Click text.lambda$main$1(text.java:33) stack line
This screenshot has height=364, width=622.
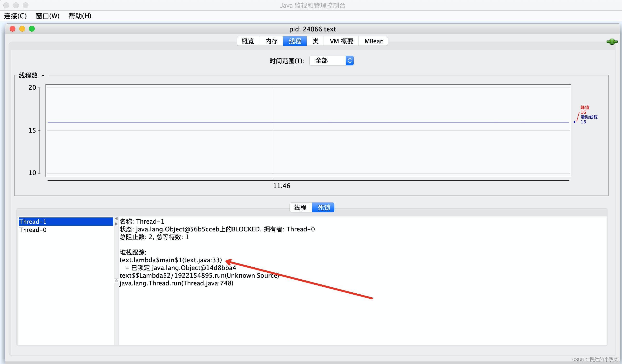click(x=171, y=260)
